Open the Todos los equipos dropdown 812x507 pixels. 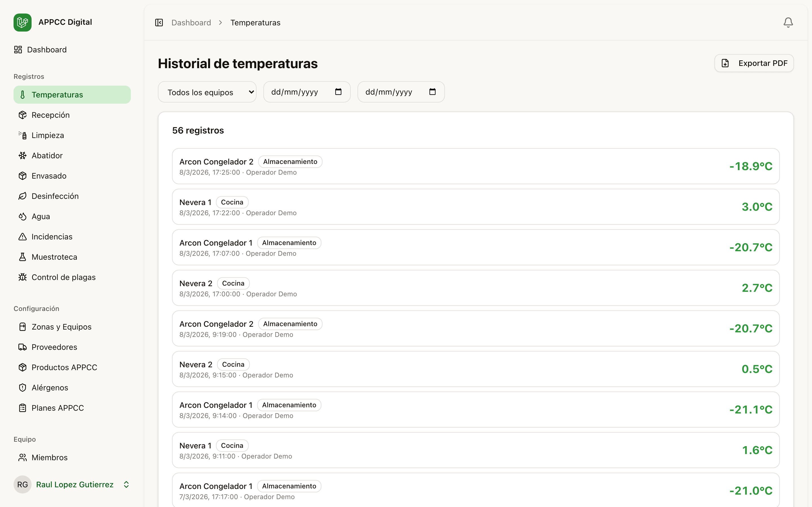click(x=207, y=92)
